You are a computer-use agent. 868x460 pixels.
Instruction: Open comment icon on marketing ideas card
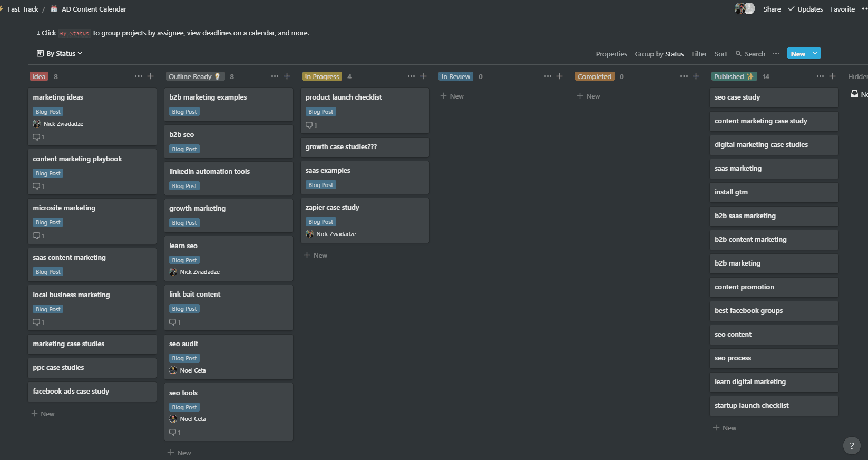pos(36,137)
